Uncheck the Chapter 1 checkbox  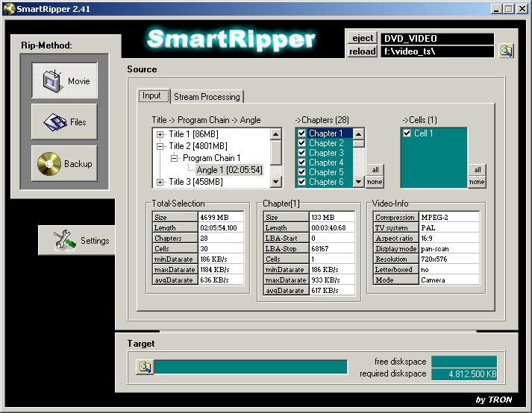[x=301, y=133]
